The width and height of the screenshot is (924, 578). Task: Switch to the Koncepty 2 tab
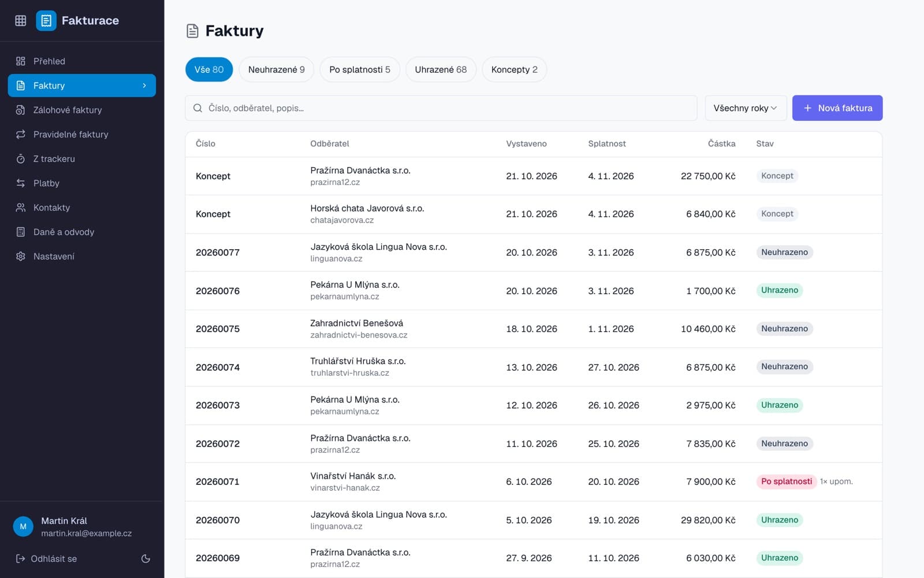tap(515, 69)
